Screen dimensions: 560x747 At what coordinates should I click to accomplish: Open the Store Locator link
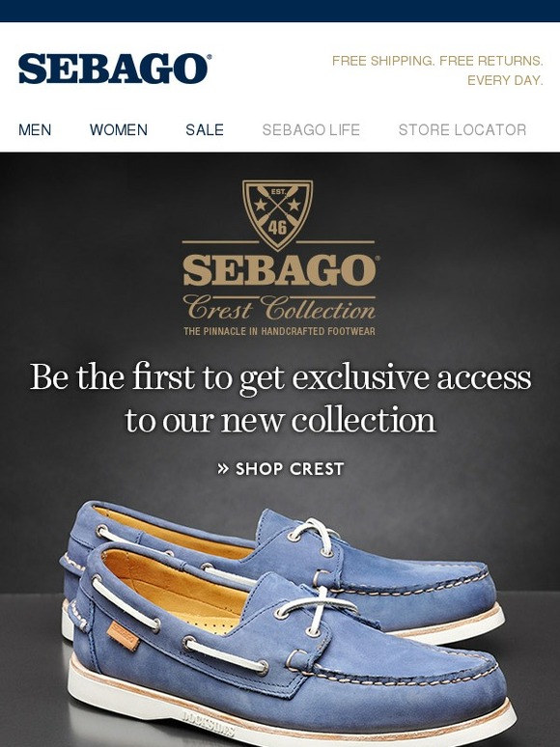point(462,129)
